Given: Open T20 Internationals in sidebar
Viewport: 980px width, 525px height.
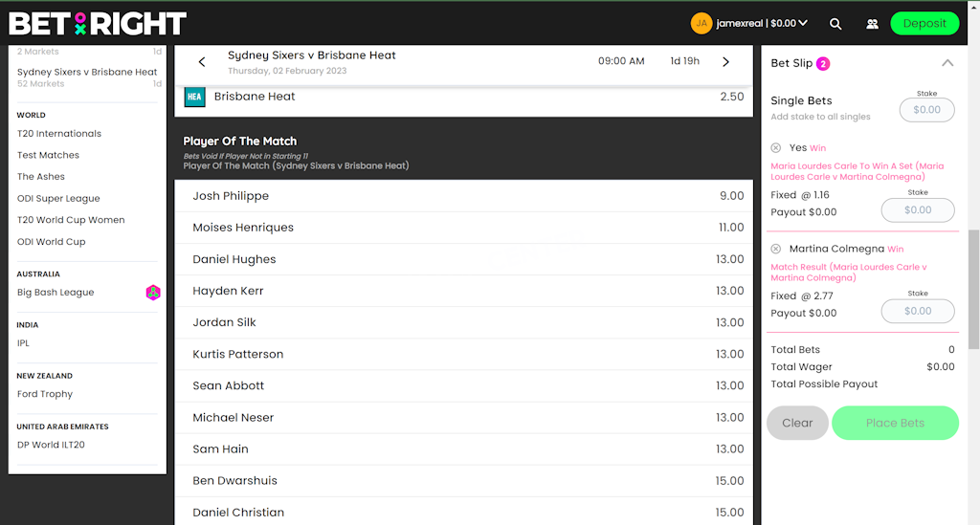Looking at the screenshot, I should click(x=58, y=134).
